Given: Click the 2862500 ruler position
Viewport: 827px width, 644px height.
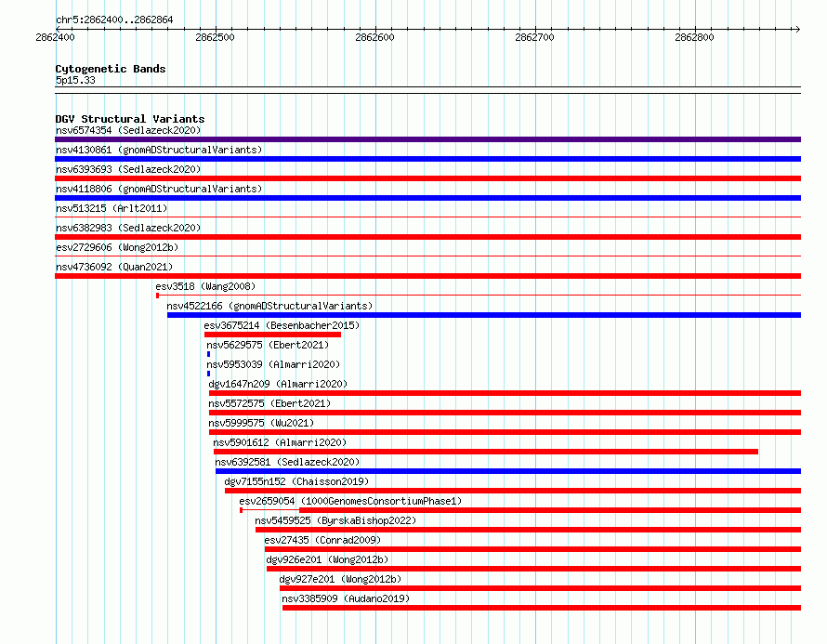Looking at the screenshot, I should (215, 37).
